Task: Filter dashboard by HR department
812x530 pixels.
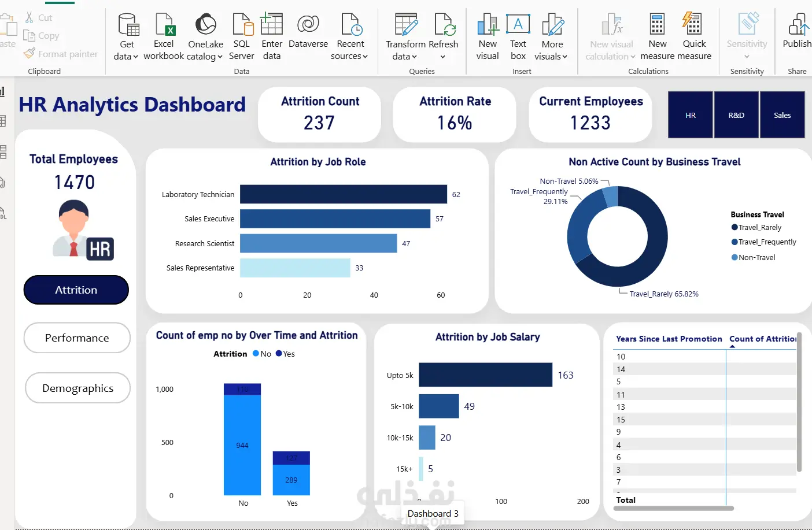Action: pyautogui.click(x=691, y=115)
